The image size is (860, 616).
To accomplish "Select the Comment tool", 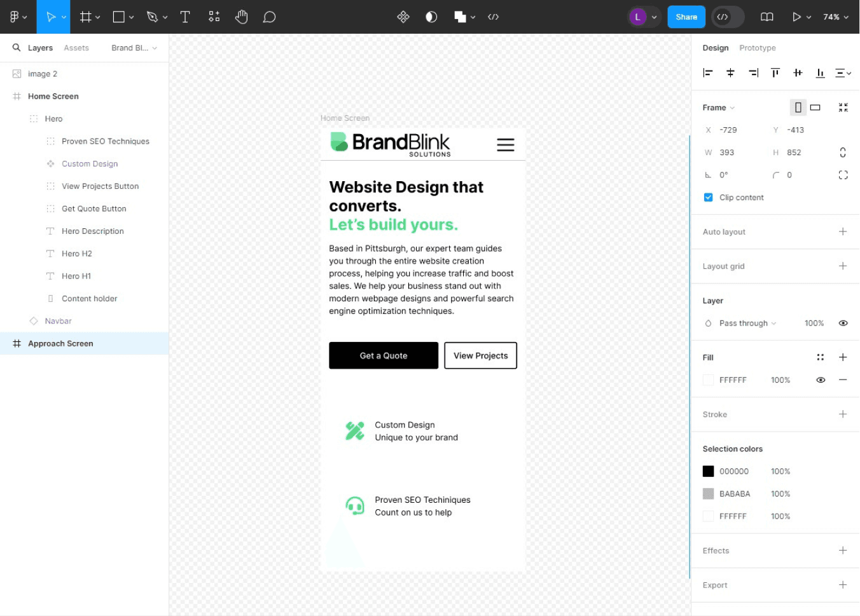I will coord(270,17).
